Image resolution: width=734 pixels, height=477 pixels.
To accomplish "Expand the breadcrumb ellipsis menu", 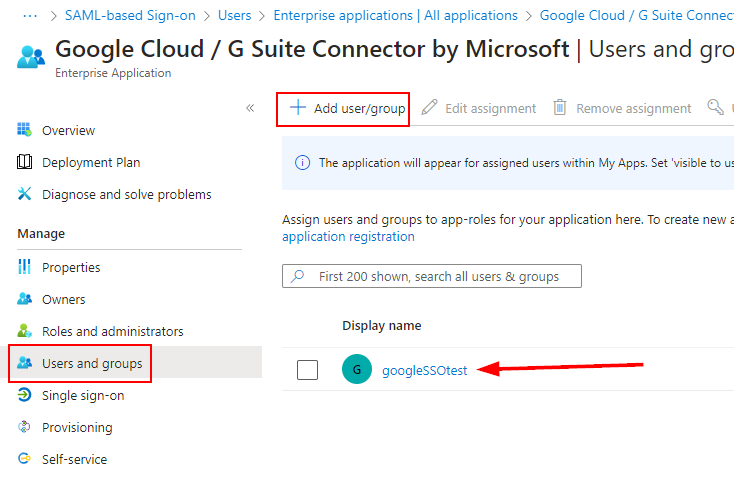I will 29,15.
